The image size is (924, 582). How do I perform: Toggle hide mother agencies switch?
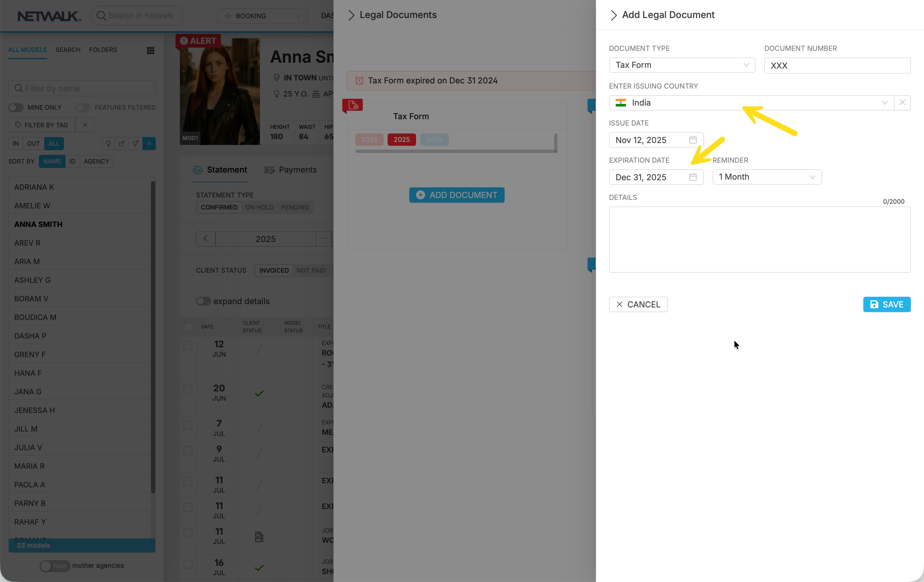54,566
